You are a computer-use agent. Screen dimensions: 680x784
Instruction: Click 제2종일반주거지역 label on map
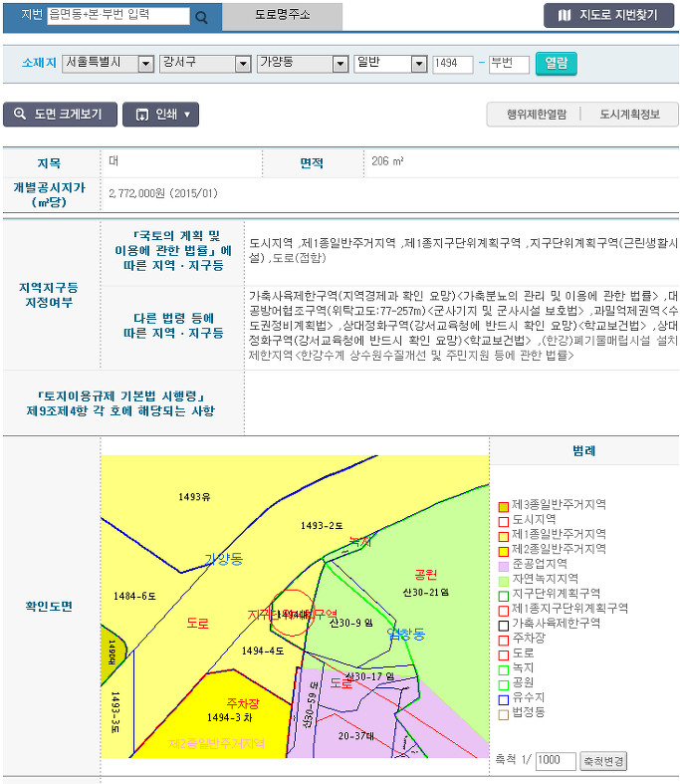click(x=216, y=743)
